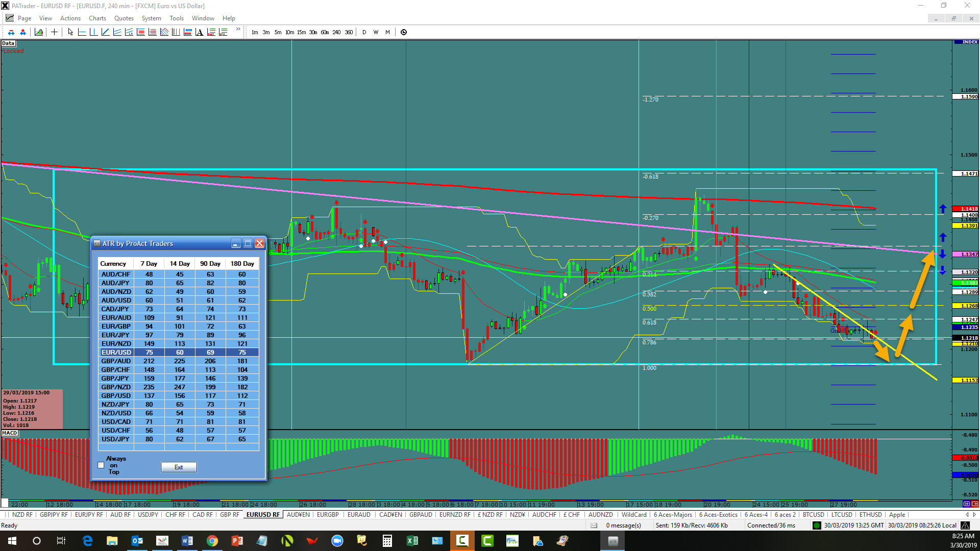980x551 pixels.
Task: Click the green connection status indicator
Action: [x=817, y=525]
